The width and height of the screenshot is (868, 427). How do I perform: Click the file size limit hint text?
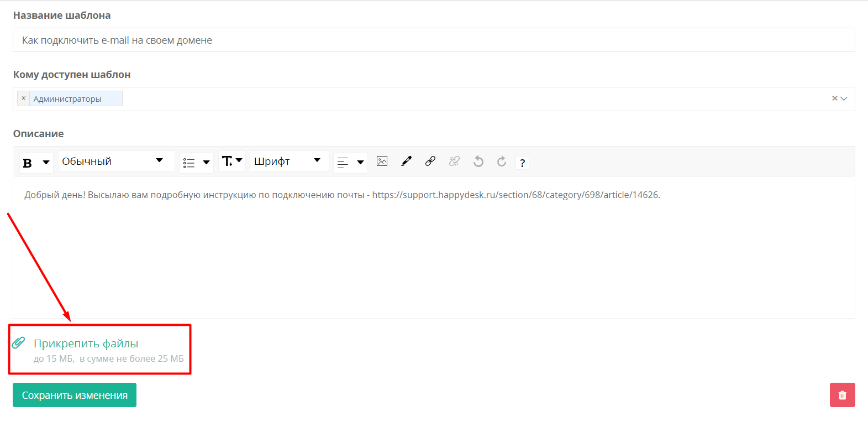109,358
